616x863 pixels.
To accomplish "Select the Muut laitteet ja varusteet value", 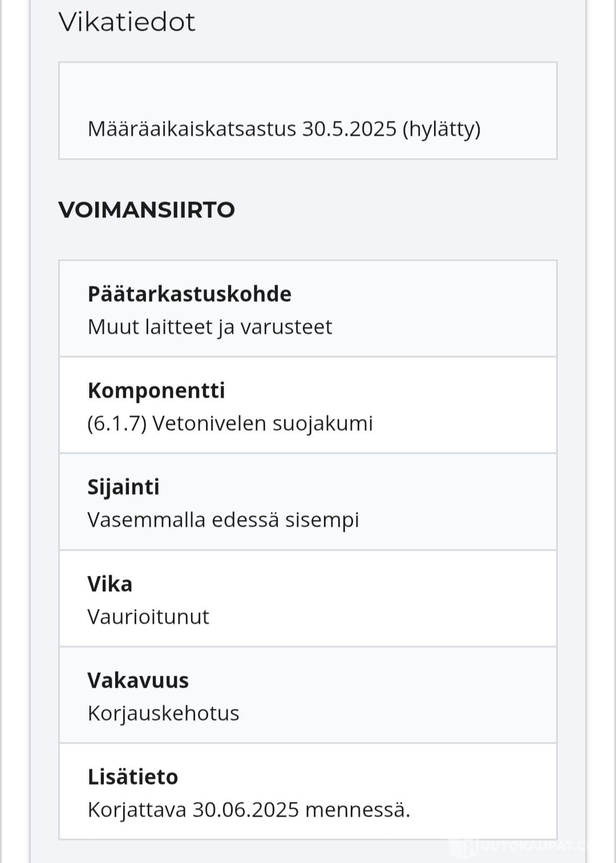I will (209, 327).
